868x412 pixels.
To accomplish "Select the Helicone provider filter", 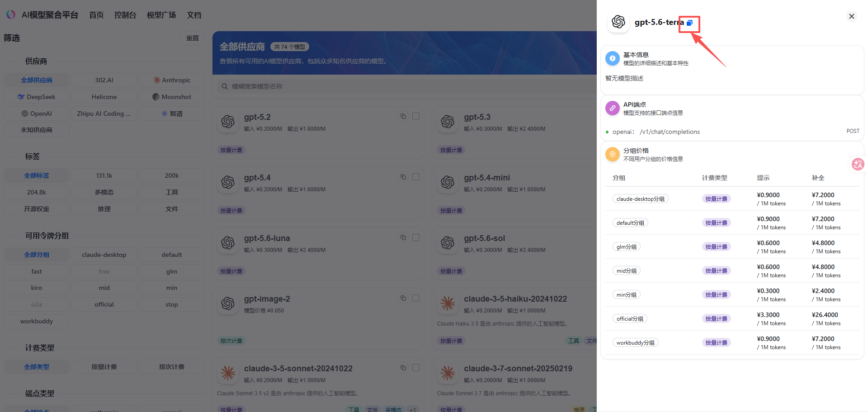I will click(x=104, y=97).
